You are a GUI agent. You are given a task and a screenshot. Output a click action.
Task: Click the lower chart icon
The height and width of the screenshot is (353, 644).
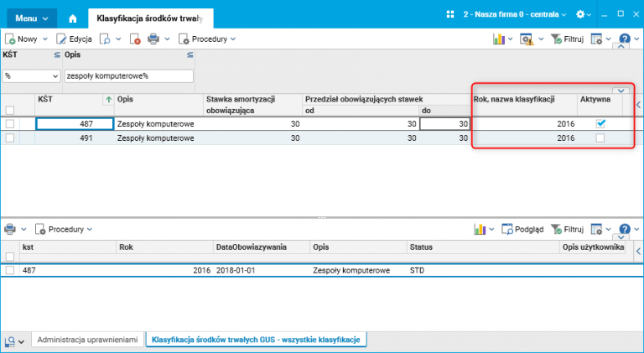click(480, 229)
